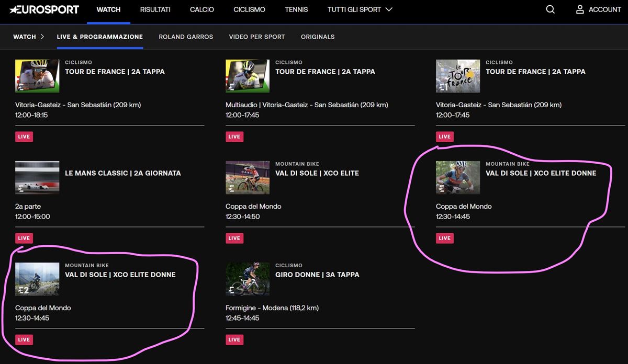Click the Live badge under Le Mans Classic
Viewport: 628px width, 364px height.
point(24,238)
